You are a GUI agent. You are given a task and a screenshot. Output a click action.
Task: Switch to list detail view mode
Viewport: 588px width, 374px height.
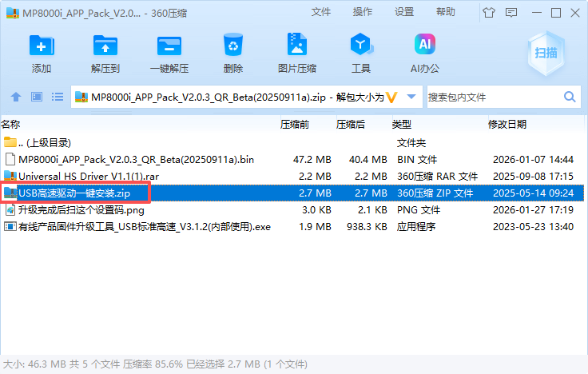57,97
